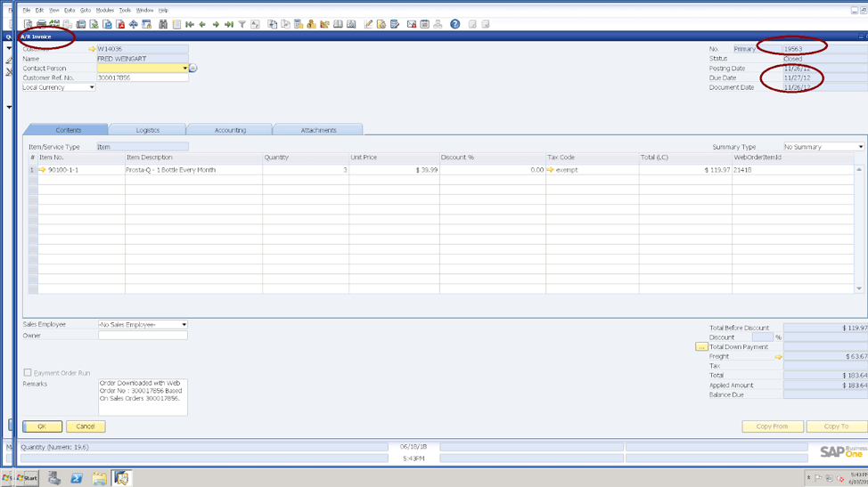
Task: Click the Print printer icon
Action: [41, 24]
